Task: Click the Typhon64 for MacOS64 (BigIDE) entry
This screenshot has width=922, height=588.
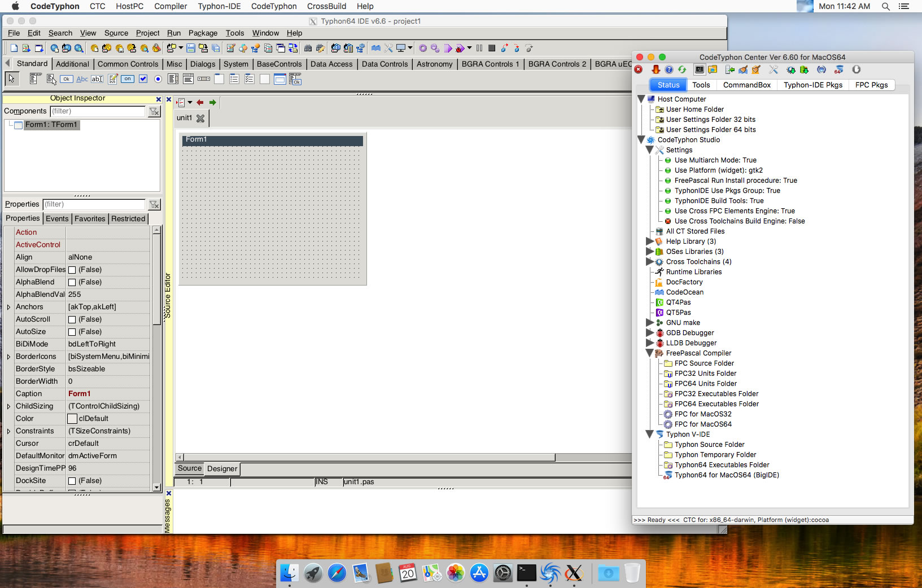Action: [x=727, y=475]
